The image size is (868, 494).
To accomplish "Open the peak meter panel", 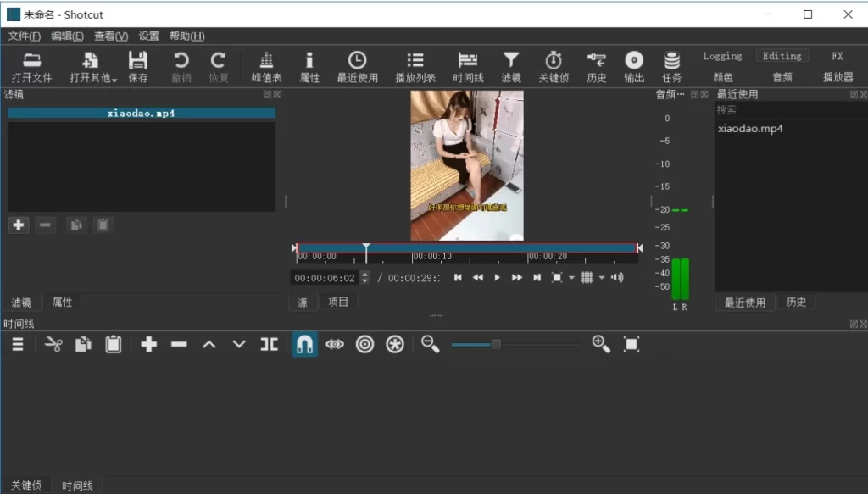I will click(x=266, y=66).
